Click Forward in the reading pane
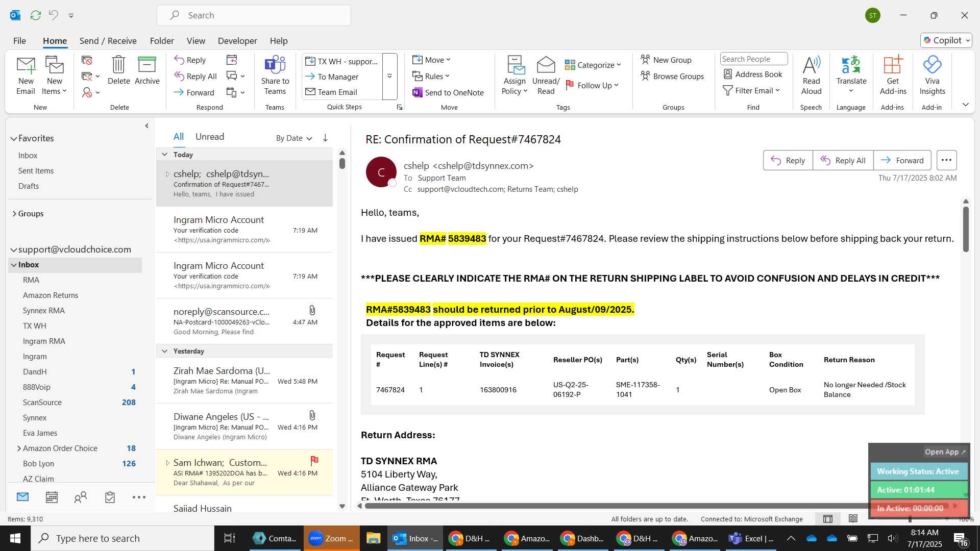This screenshot has height=551, width=980. pos(902,160)
